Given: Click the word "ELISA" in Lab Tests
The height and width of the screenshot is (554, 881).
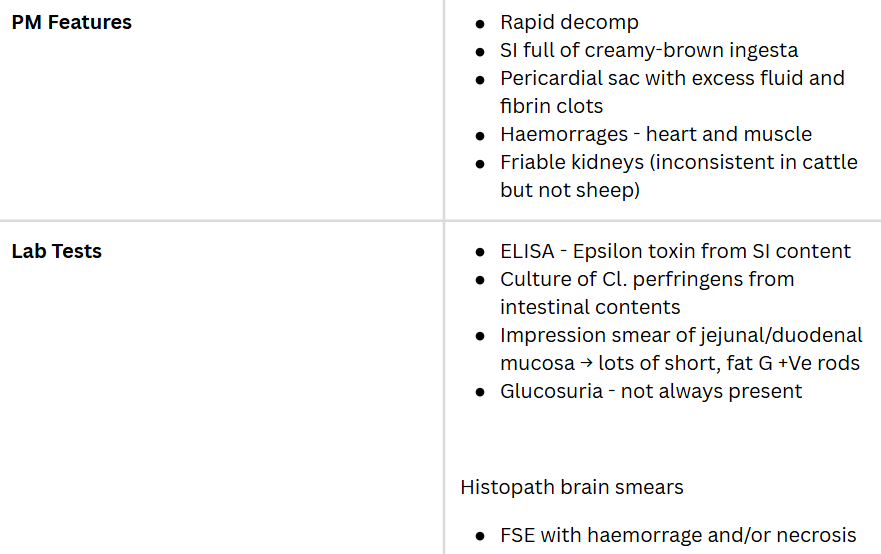Looking at the screenshot, I should pos(527,251).
